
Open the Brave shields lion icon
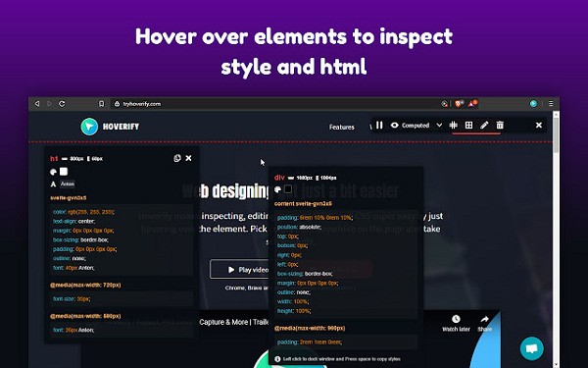tap(459, 104)
